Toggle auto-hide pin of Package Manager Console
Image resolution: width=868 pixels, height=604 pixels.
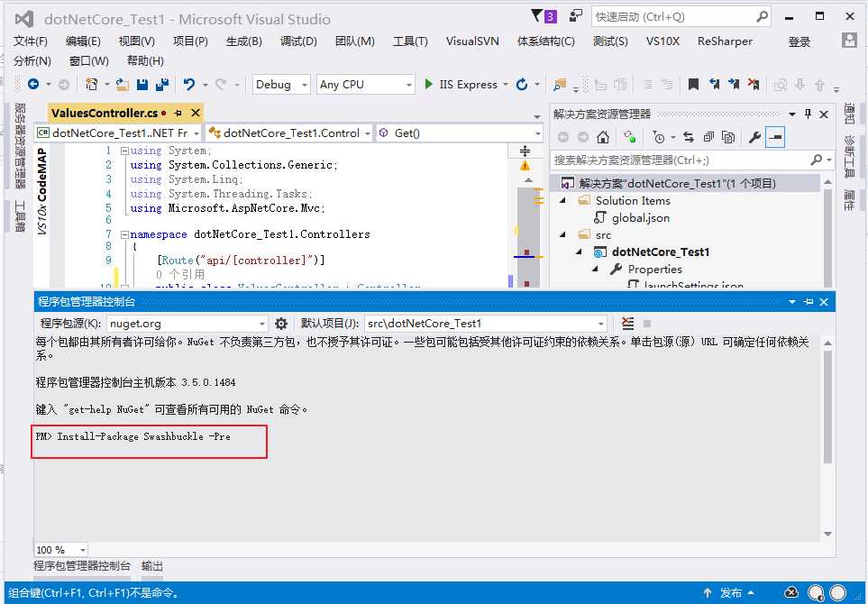(809, 302)
